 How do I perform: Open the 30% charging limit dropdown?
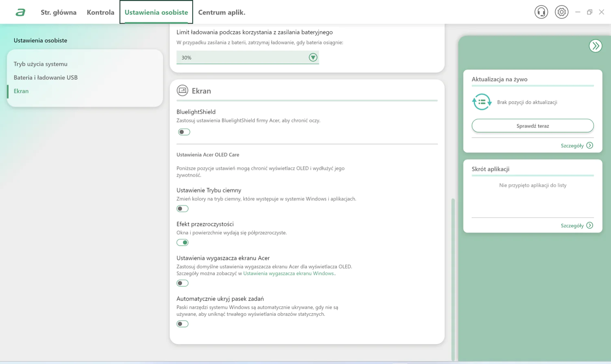[248, 57]
